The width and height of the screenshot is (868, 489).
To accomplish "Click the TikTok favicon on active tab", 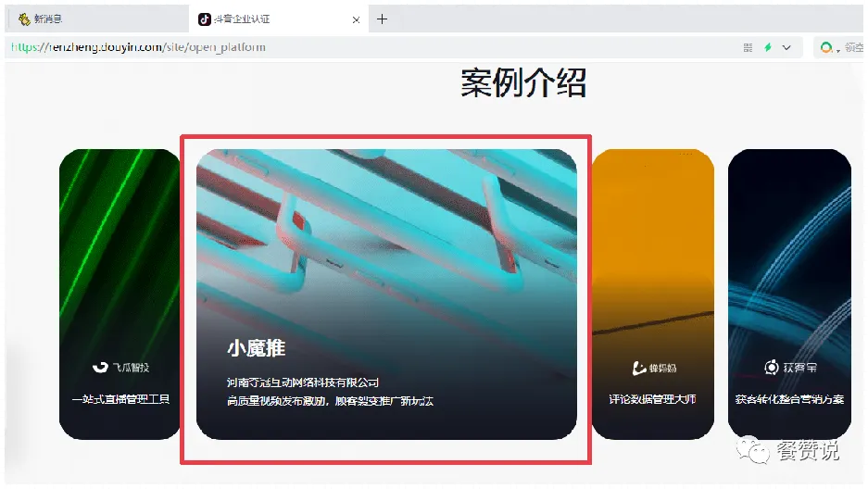I will coord(205,19).
